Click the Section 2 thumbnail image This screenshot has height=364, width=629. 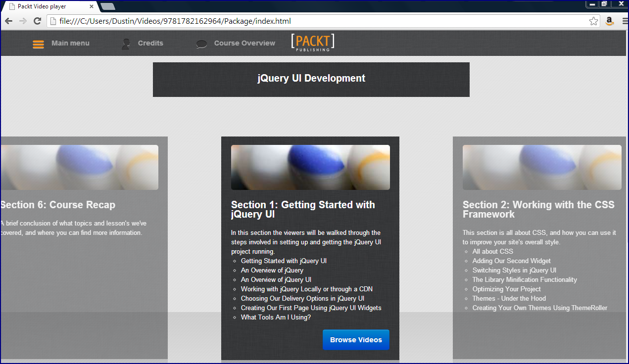pyautogui.click(x=542, y=167)
